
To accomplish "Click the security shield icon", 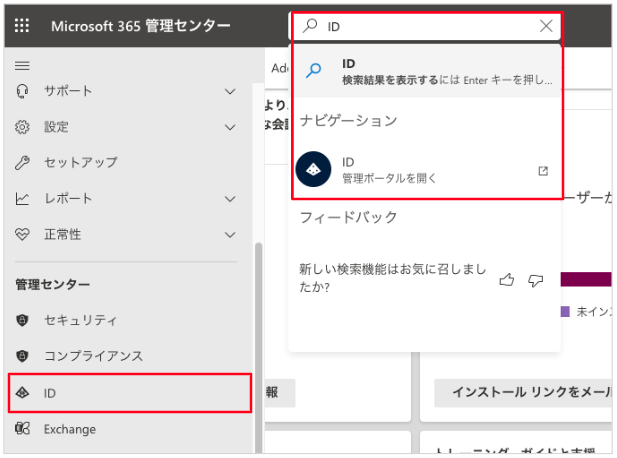I will click(x=22, y=320).
